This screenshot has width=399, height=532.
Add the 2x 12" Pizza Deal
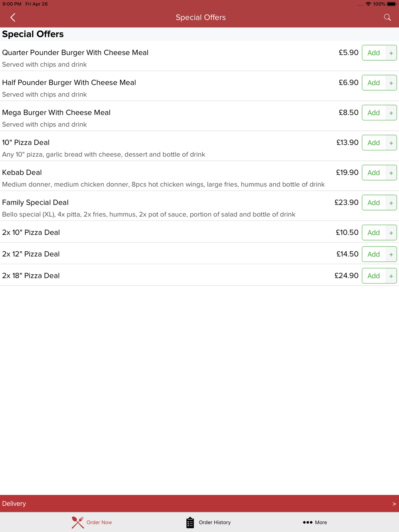[373, 254]
